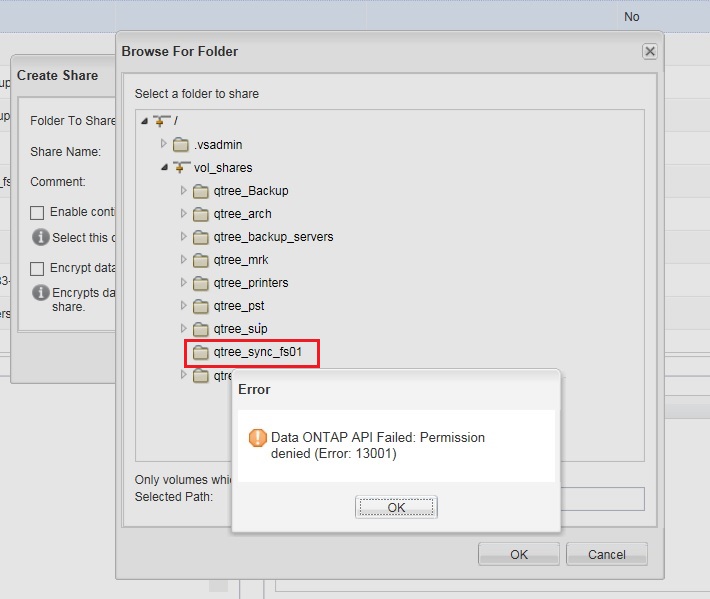
Task: Click the qtree_Backup folder icon
Action: [201, 191]
